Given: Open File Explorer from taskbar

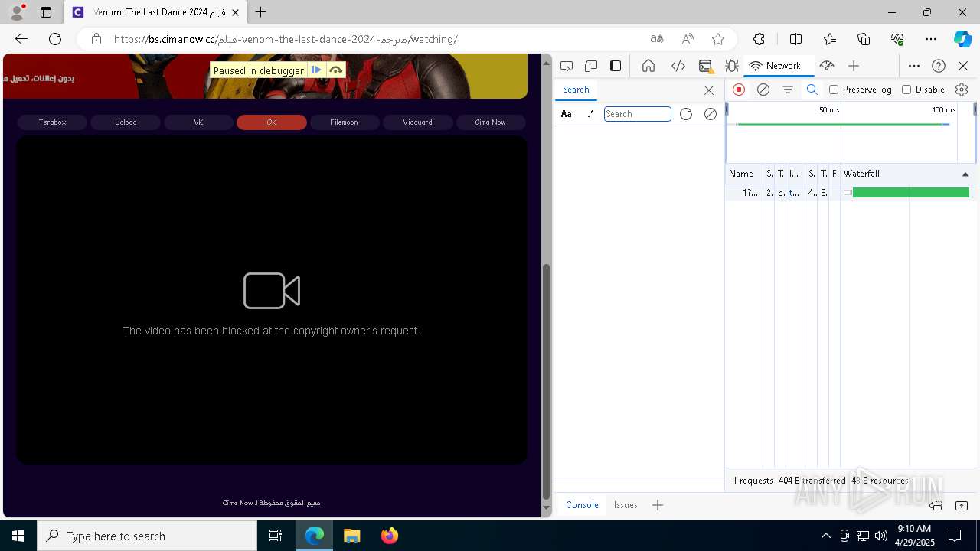Looking at the screenshot, I should [351, 536].
